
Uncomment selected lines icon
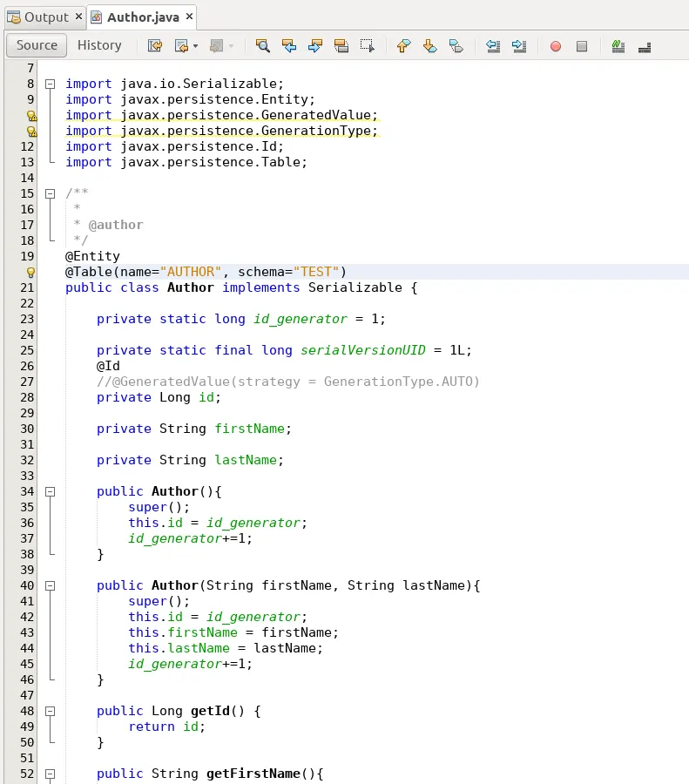tap(645, 47)
